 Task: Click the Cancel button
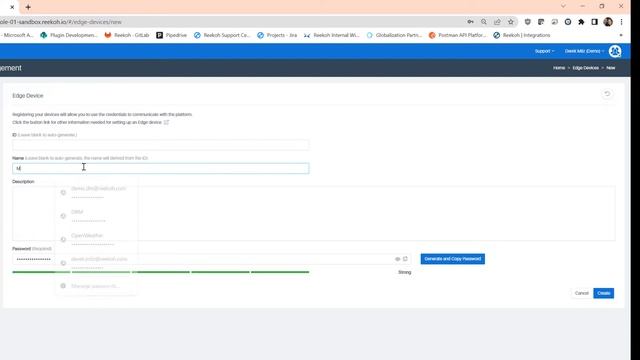click(x=581, y=293)
